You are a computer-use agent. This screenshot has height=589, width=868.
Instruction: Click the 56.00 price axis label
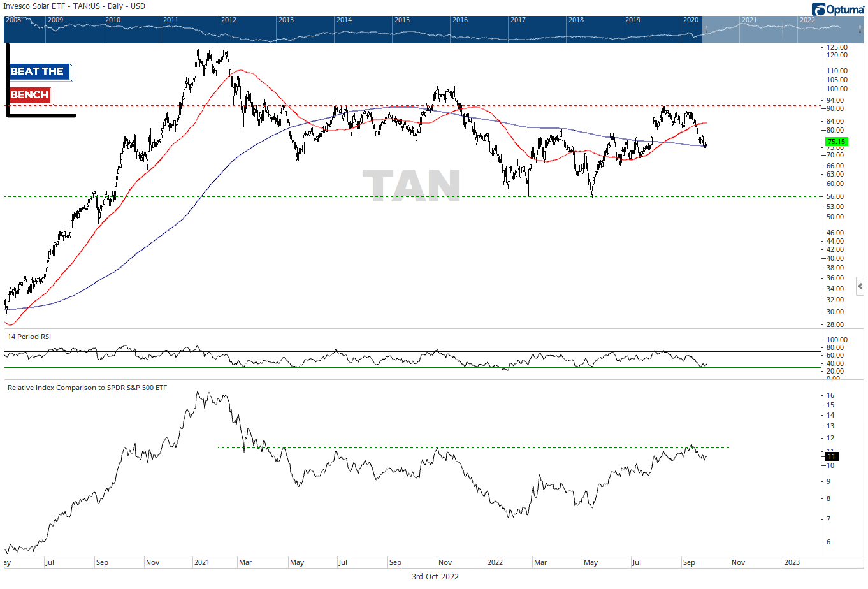835,197
